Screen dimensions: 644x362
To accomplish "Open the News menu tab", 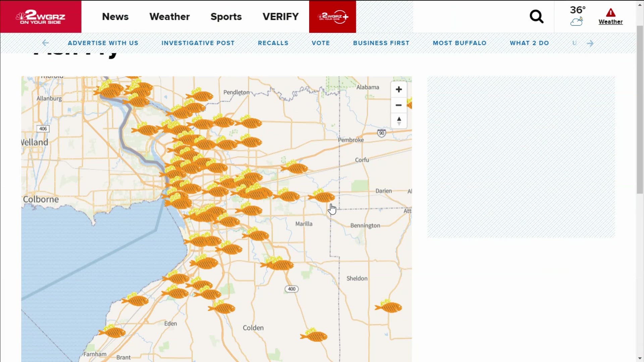I will [115, 16].
